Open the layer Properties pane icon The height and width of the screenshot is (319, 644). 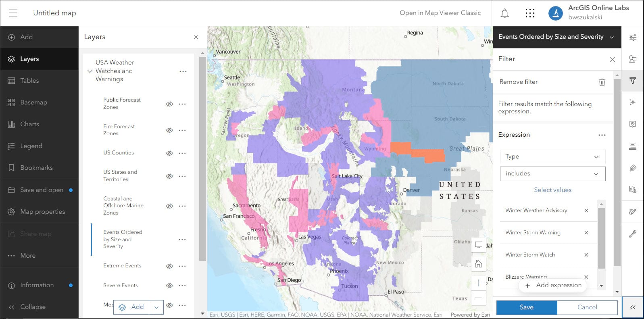click(633, 37)
